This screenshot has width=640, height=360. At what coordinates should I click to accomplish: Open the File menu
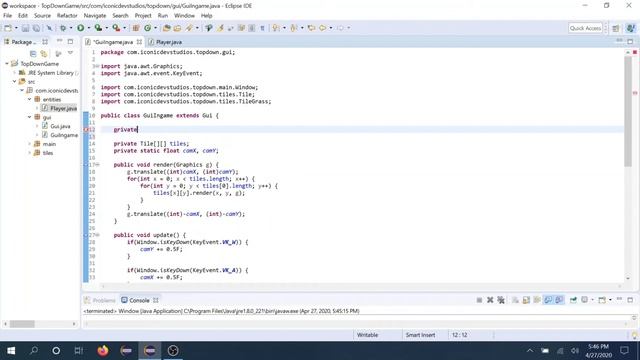7,16
